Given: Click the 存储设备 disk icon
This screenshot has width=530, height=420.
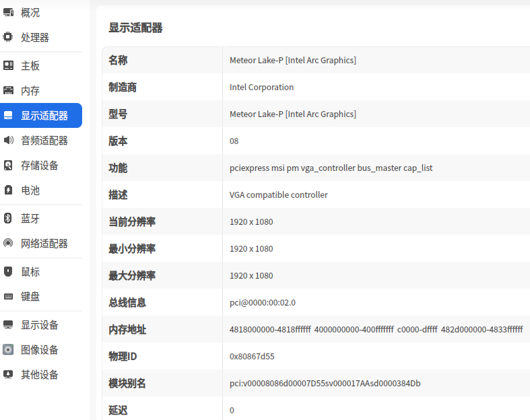Looking at the screenshot, I should tap(8, 165).
